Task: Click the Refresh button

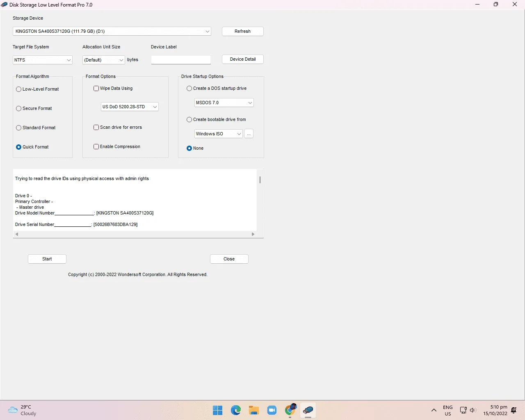Action: tap(243, 31)
